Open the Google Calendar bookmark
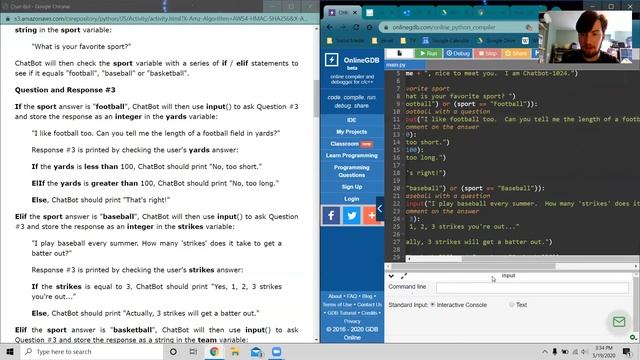The height and width of the screenshot is (360, 640). (x=447, y=41)
